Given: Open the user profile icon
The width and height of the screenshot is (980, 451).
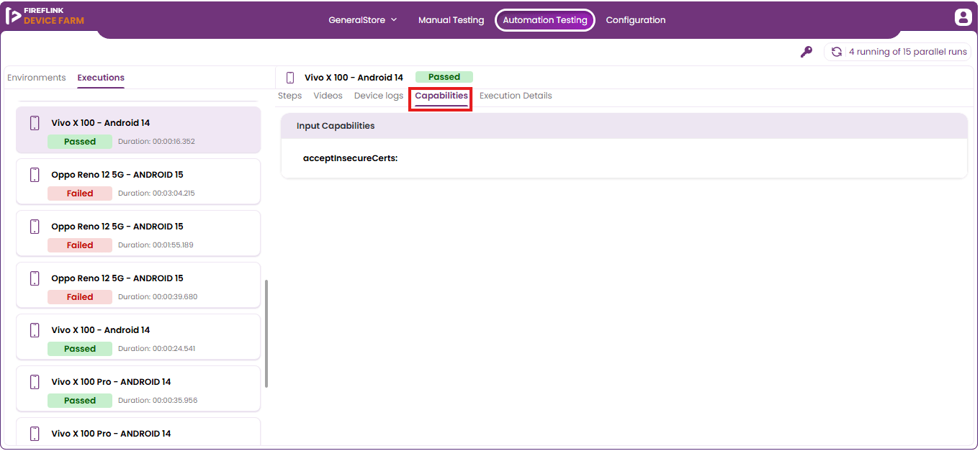Looking at the screenshot, I should [963, 17].
